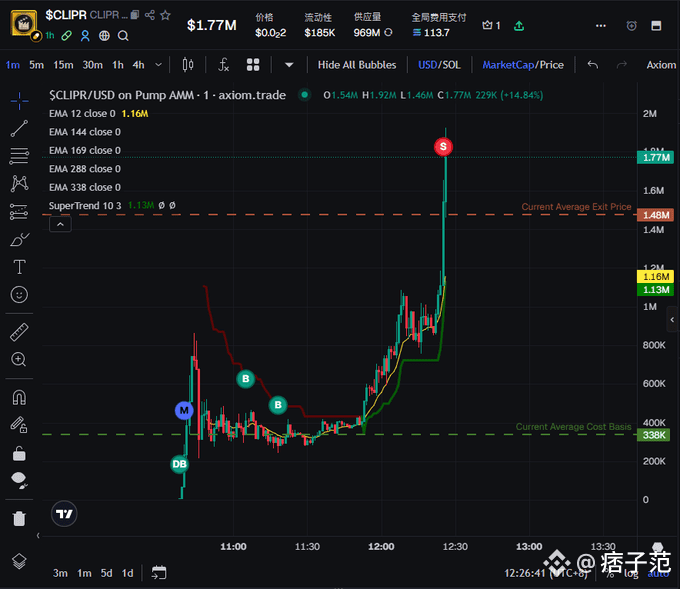Screen dimensions: 680x589
Task: Toggle log scale on price axis
Action: pos(632,573)
